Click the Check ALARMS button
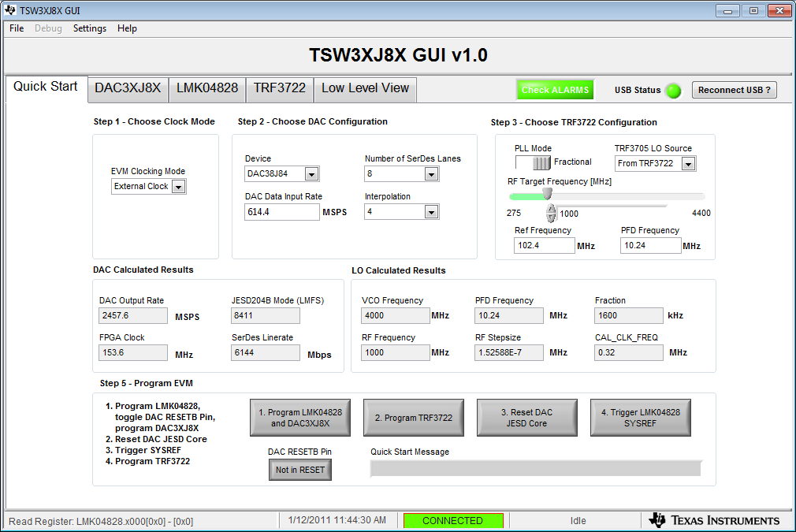The height and width of the screenshot is (532, 796). (556, 90)
